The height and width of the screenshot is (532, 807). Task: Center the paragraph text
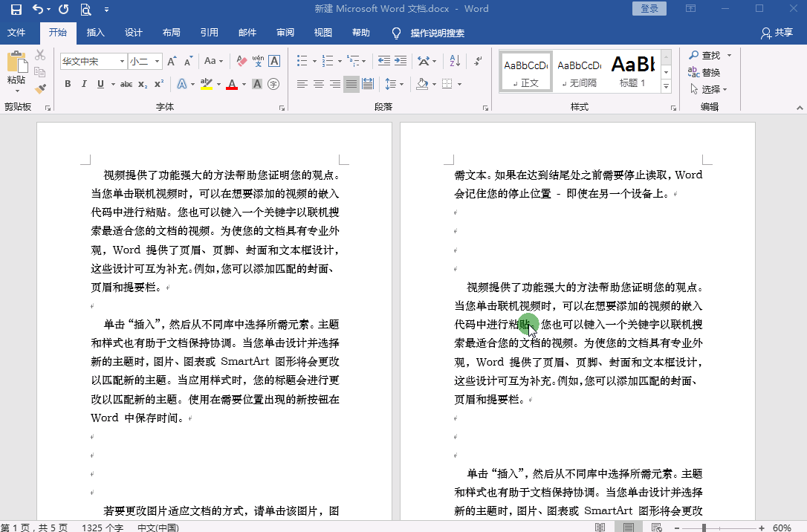[319, 84]
